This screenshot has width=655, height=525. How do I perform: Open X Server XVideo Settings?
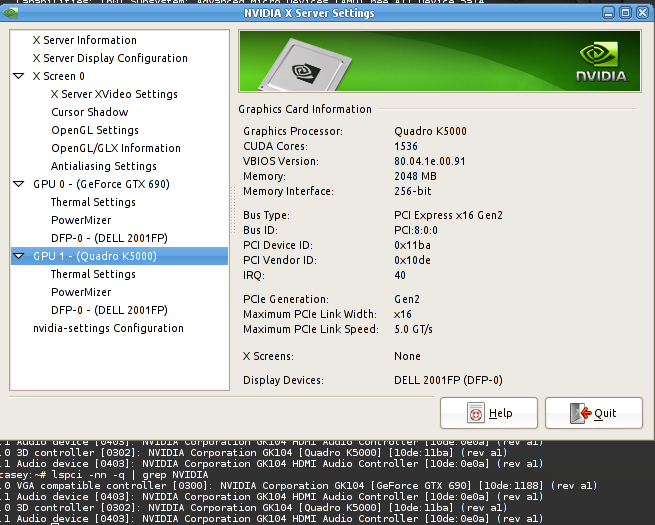pyautogui.click(x=114, y=94)
